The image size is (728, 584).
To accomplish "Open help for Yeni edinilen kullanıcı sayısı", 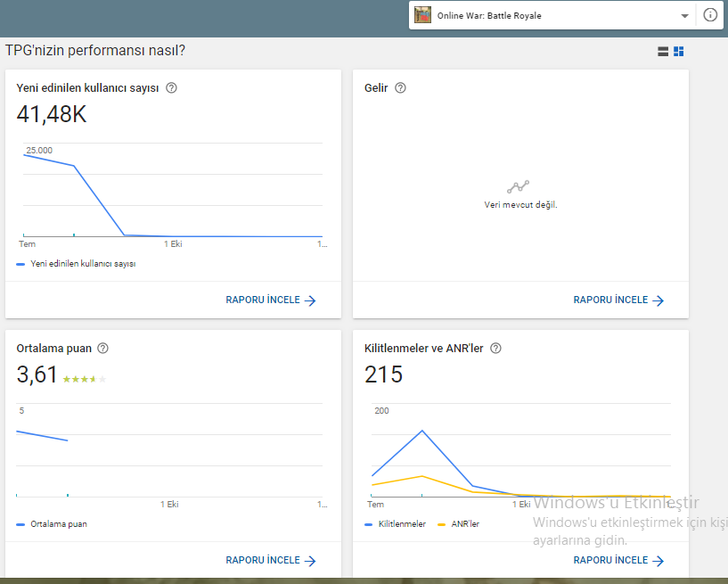I will [171, 87].
